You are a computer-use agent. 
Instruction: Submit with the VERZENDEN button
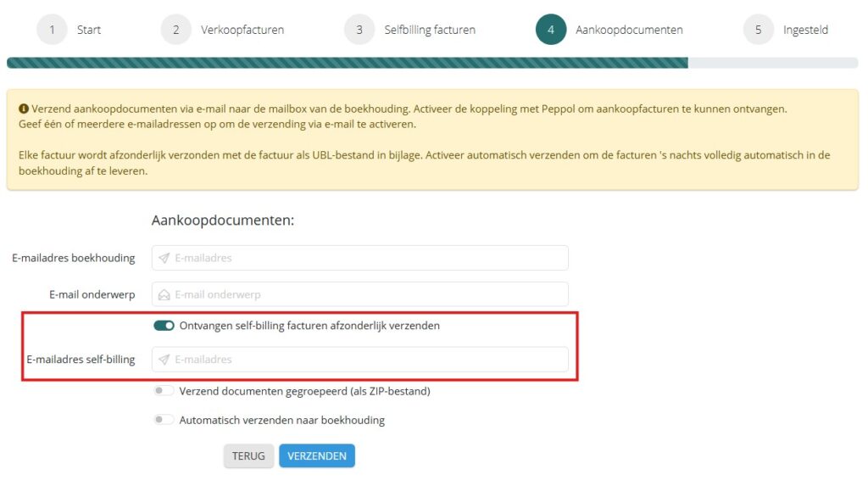(317, 456)
